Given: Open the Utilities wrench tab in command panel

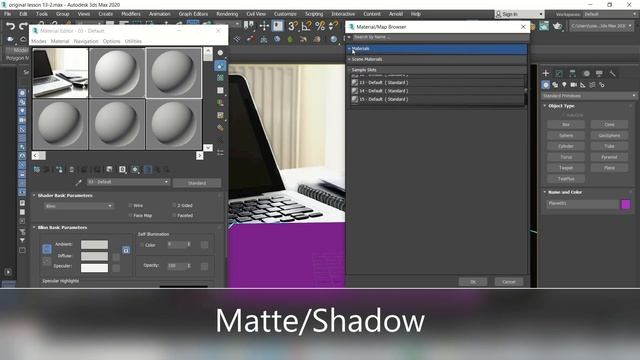Looking at the screenshot, I should tap(612, 73).
